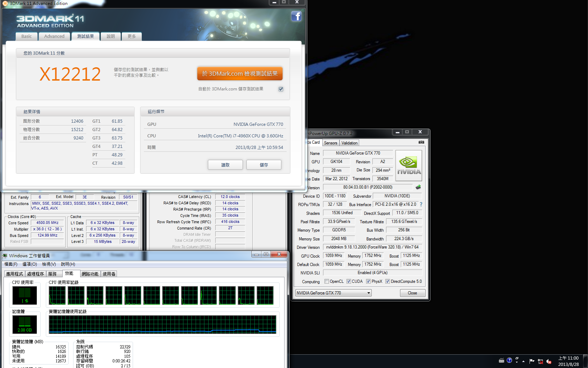The height and width of the screenshot is (368, 588).
Task: Click the 圖形分數 12406 row
Action: (53, 121)
